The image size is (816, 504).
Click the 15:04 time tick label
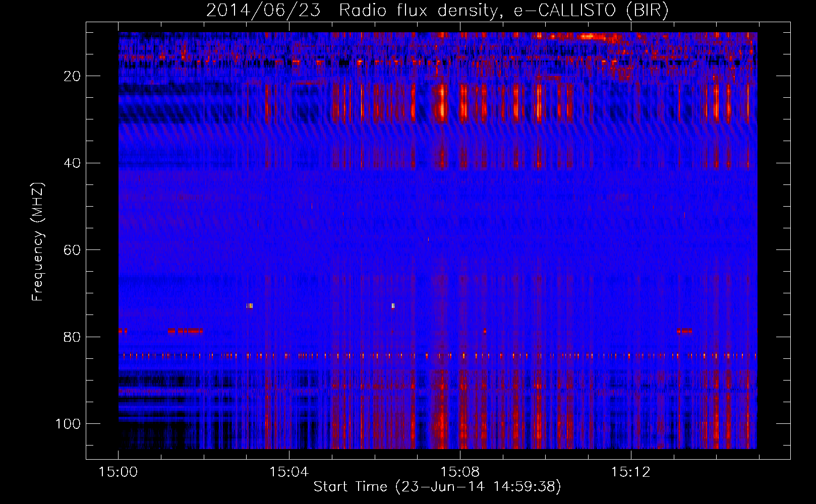[x=289, y=472]
